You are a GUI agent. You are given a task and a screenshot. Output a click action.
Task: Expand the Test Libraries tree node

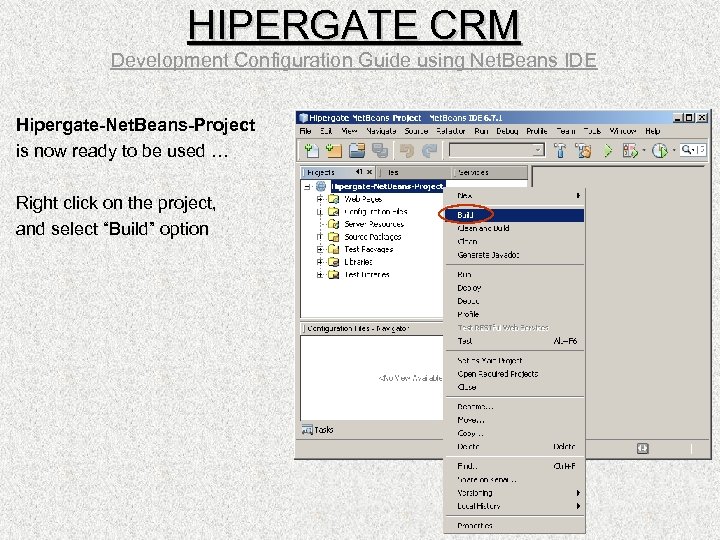[x=320, y=275]
